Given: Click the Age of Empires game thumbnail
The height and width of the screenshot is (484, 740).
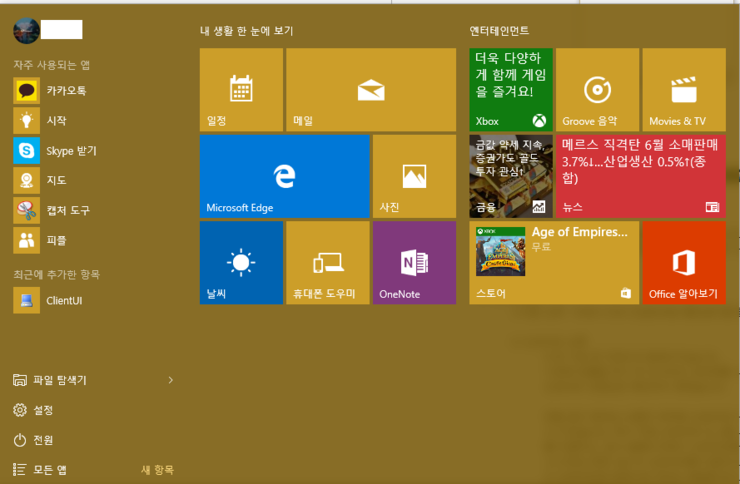Looking at the screenshot, I should pos(500,251).
